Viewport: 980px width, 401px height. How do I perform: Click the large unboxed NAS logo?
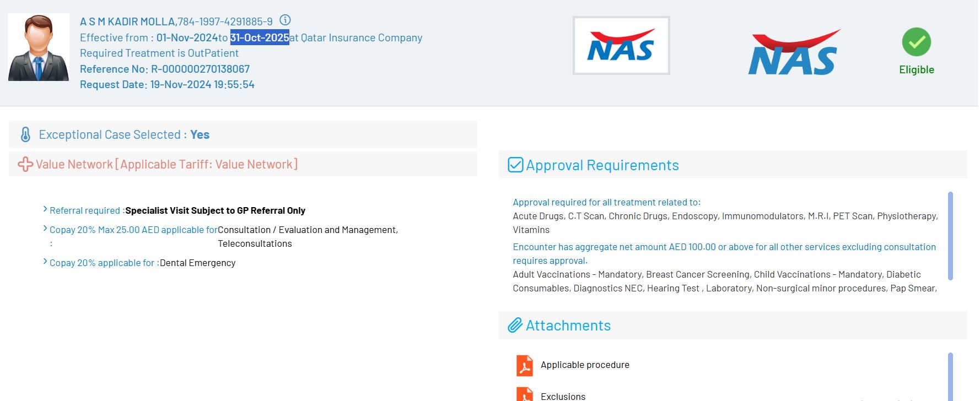(794, 52)
